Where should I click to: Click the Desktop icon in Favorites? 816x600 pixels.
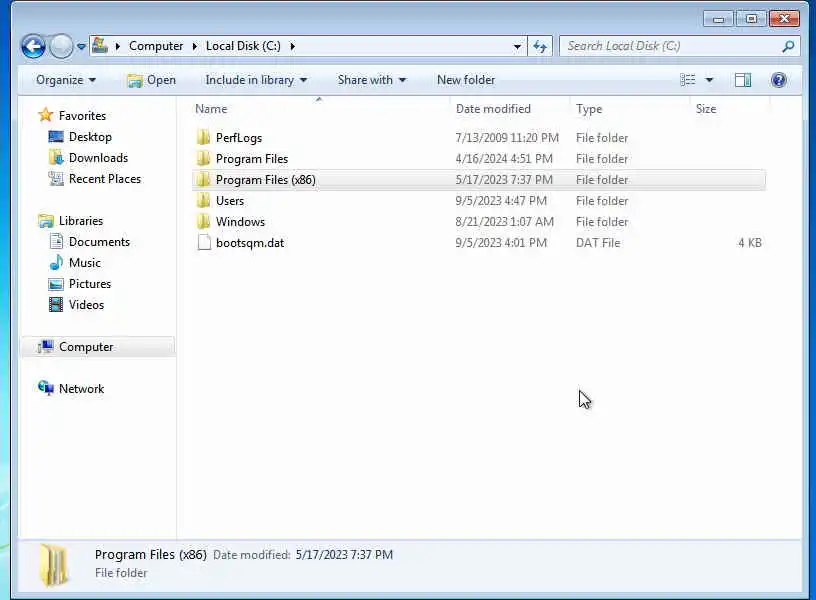pyautogui.click(x=56, y=137)
